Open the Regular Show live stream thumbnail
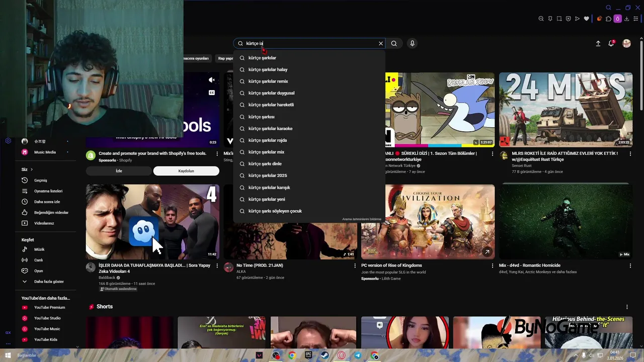The image size is (644, 362). coord(440,110)
